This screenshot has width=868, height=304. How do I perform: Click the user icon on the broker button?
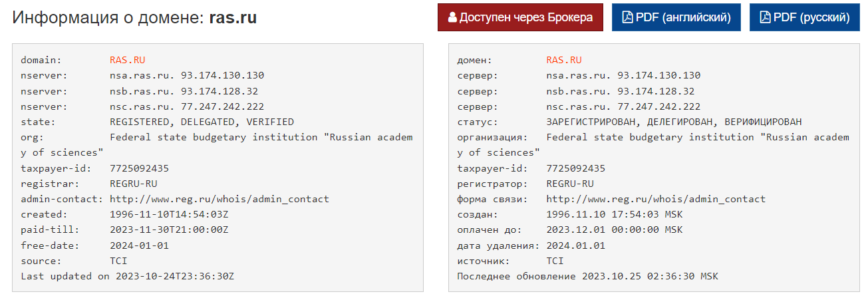click(453, 17)
